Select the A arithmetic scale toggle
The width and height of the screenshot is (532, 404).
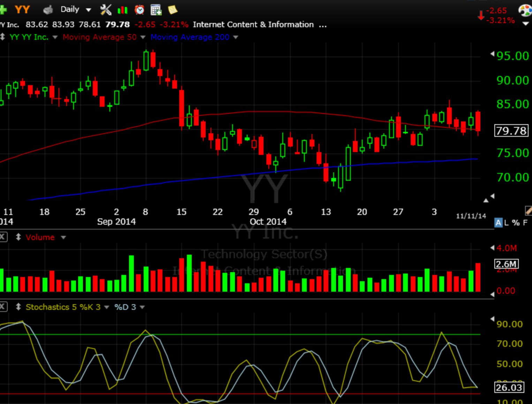pos(498,223)
